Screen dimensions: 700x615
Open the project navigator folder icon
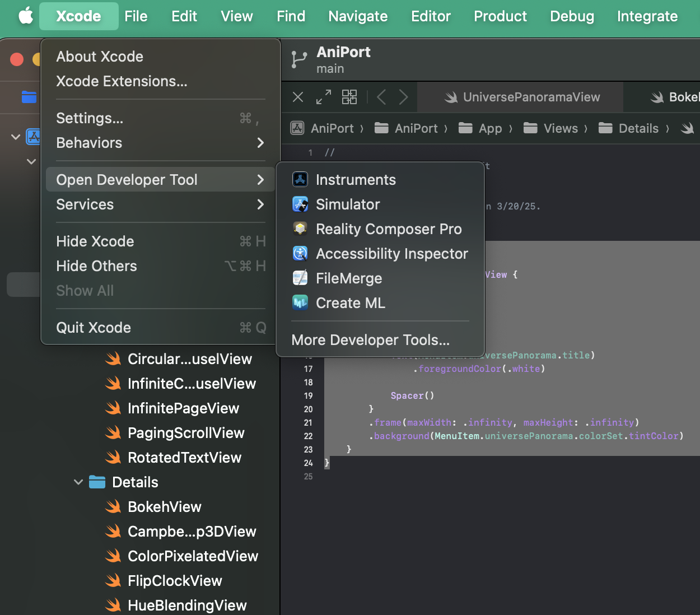coord(29,97)
